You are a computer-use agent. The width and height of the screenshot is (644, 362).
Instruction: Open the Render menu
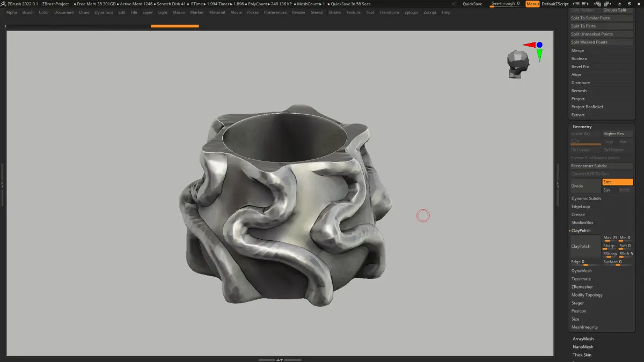[x=299, y=12]
